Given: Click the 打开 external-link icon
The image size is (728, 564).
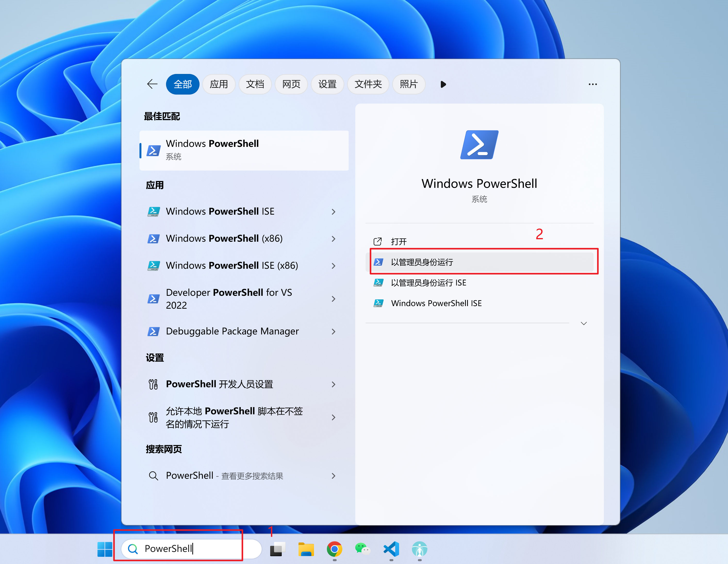Looking at the screenshot, I should tap(378, 241).
